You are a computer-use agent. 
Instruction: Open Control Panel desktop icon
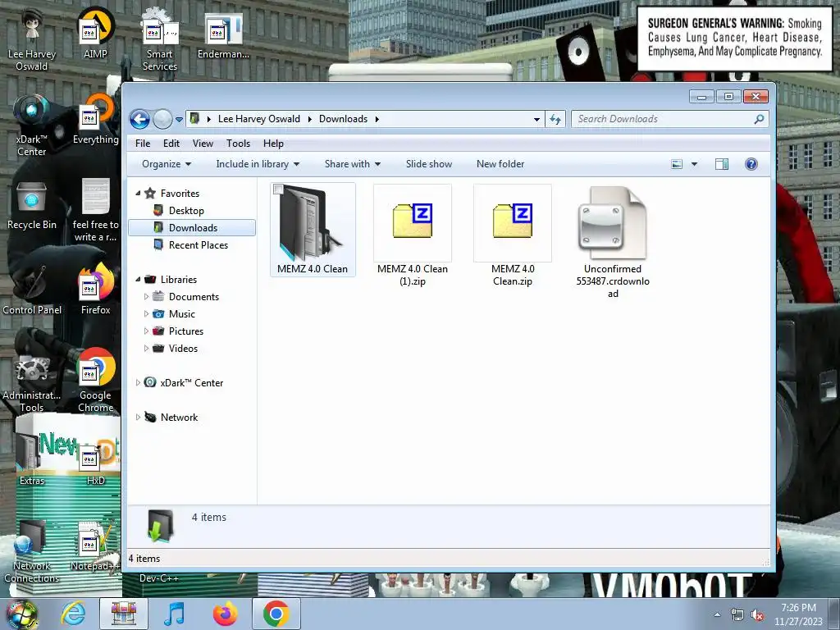click(x=32, y=290)
